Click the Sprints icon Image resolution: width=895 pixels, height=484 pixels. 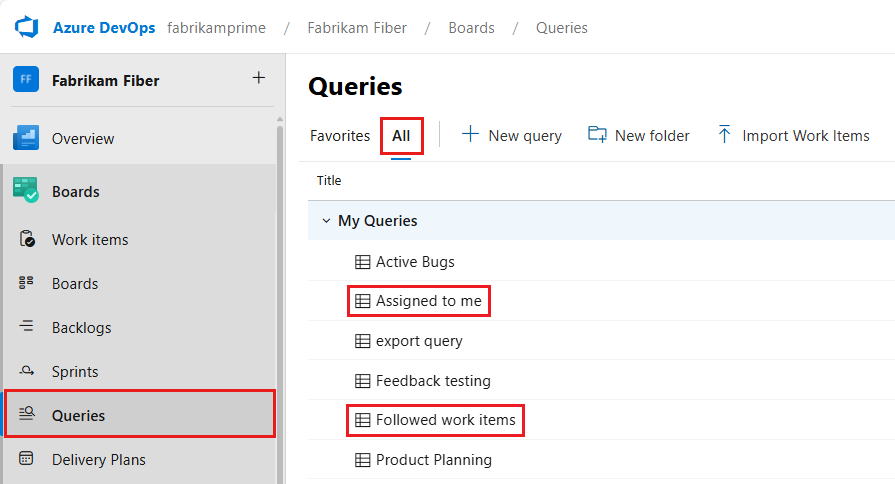coord(26,370)
